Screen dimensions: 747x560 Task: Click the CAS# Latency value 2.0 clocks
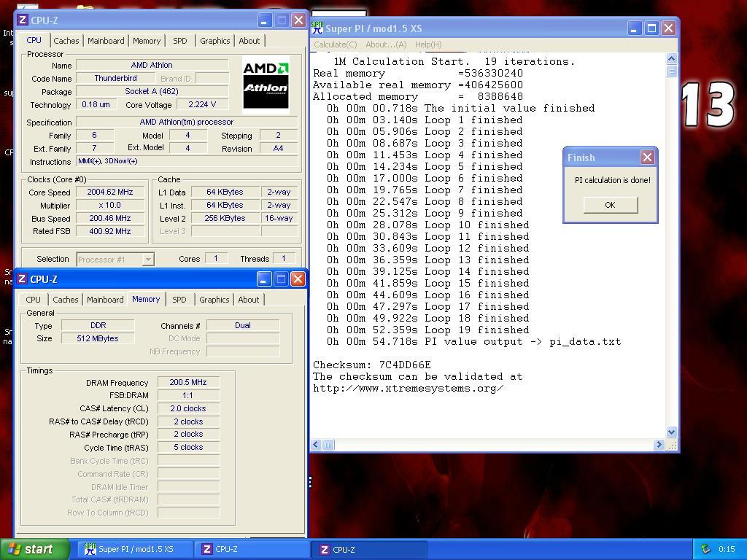(x=188, y=408)
